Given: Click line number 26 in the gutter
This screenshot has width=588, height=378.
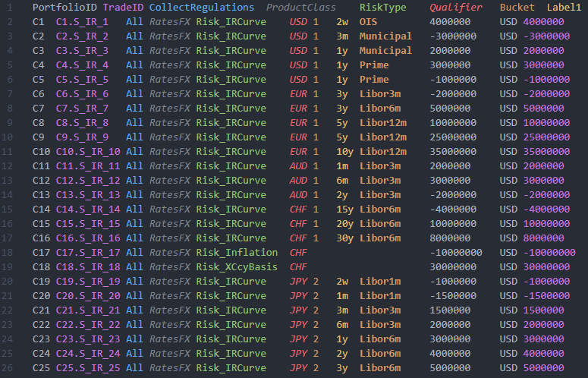Looking at the screenshot, I should (x=9, y=367).
